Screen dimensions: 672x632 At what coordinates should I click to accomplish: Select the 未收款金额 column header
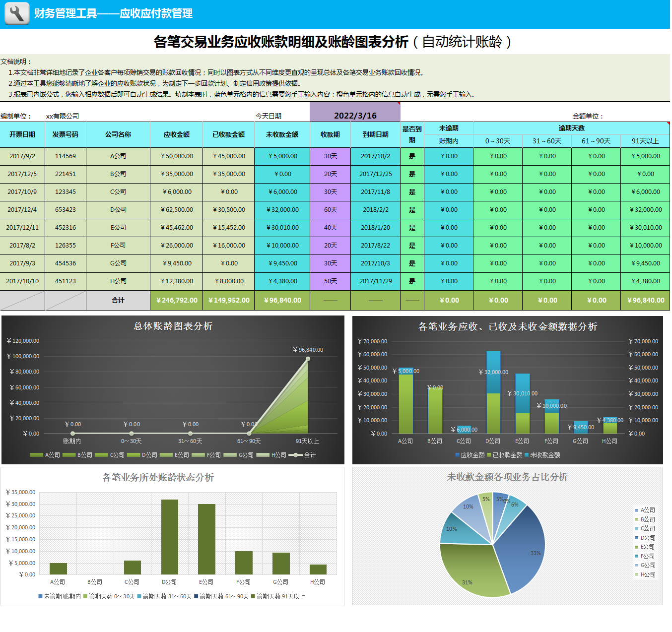coord(282,134)
